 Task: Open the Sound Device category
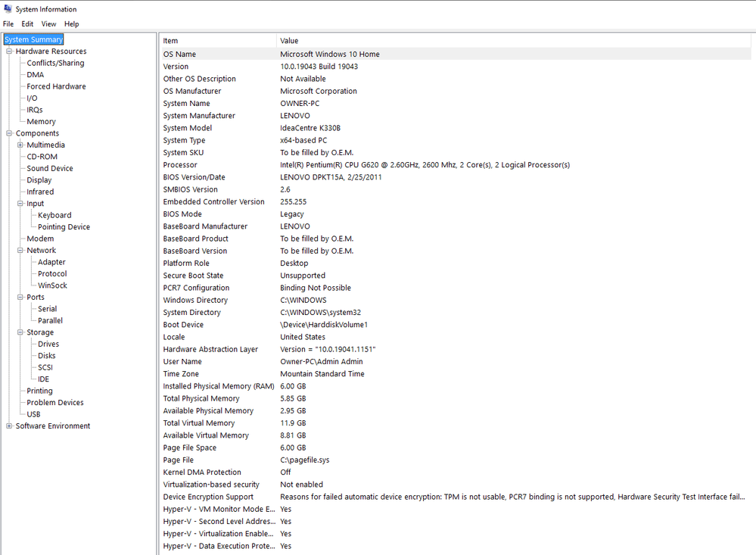pos(50,168)
